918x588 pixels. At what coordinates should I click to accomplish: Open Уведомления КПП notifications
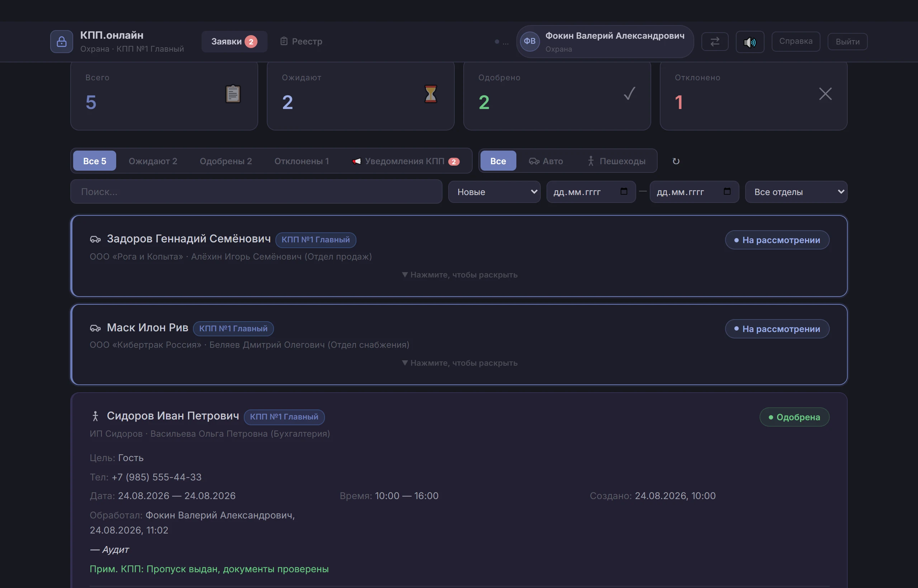click(x=406, y=161)
